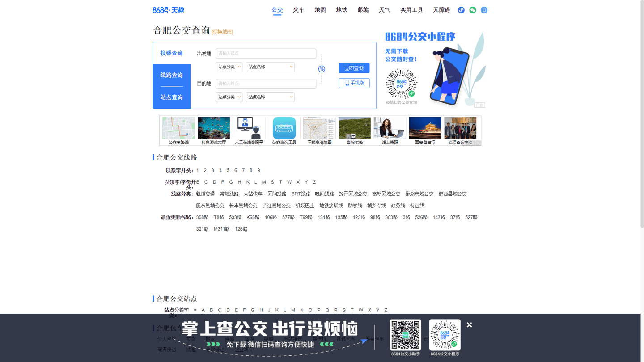Open the 西安自由行 thumbnail
The width and height of the screenshot is (644, 362).
[x=425, y=130]
